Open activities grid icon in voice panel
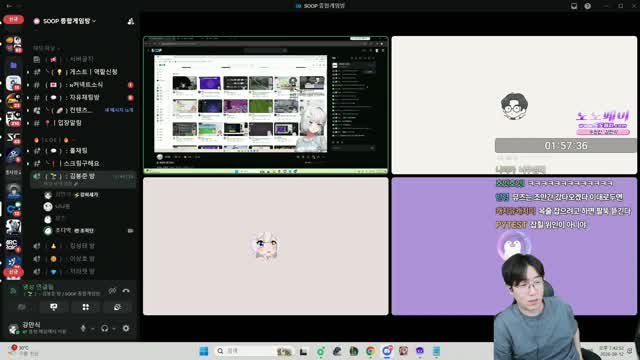This screenshot has height=360, width=640. (86, 307)
